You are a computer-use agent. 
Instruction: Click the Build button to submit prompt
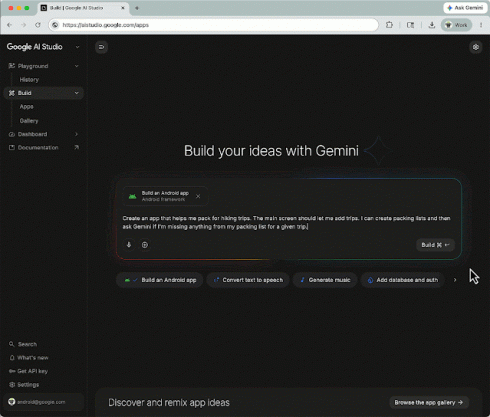point(435,245)
